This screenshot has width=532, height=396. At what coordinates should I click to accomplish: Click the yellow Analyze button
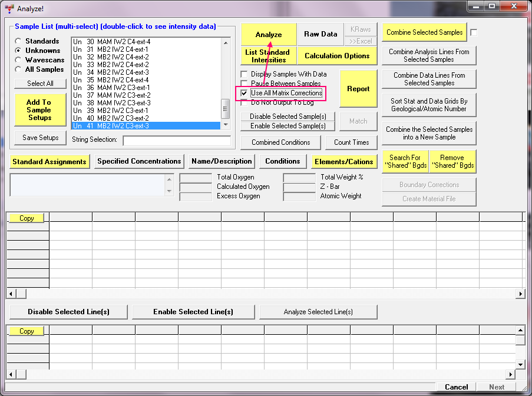click(268, 34)
